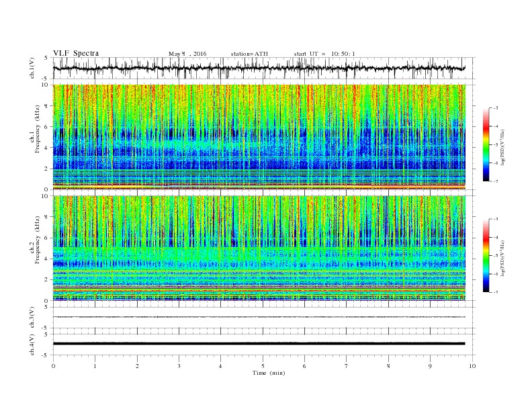Click time axis tick label "5"

263,366
